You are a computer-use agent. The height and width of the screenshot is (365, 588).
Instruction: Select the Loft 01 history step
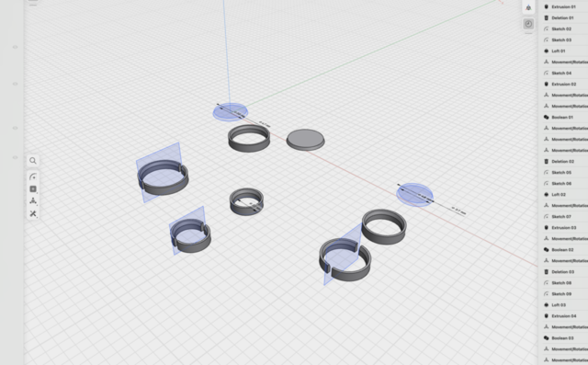click(563, 51)
